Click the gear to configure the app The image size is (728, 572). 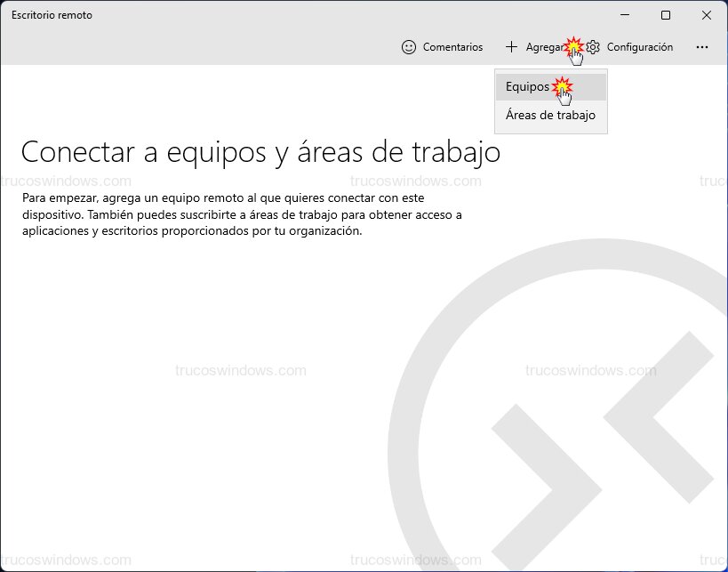point(593,47)
